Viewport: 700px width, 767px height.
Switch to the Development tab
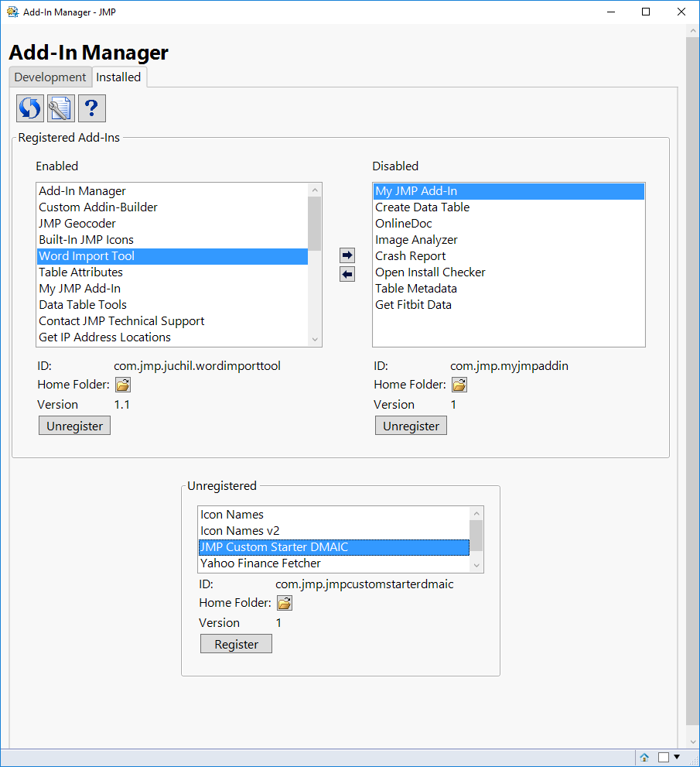pyautogui.click(x=50, y=77)
